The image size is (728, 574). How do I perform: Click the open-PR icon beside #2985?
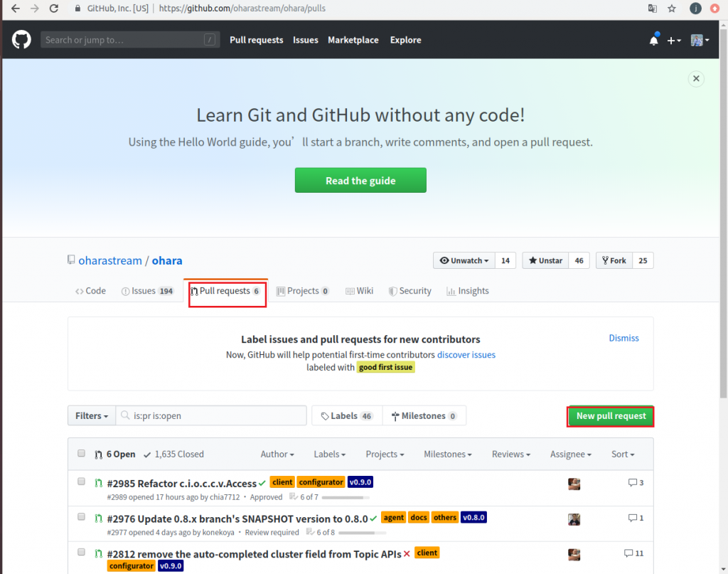click(x=98, y=483)
